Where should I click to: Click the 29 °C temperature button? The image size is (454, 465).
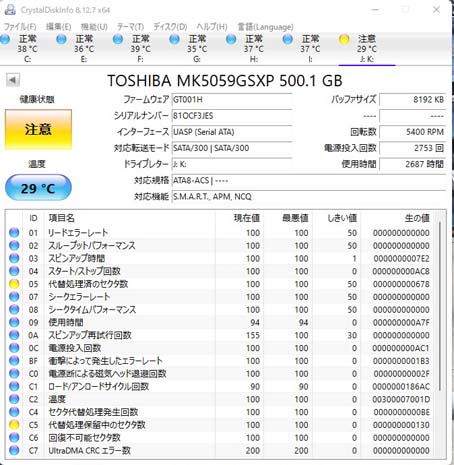point(38,188)
